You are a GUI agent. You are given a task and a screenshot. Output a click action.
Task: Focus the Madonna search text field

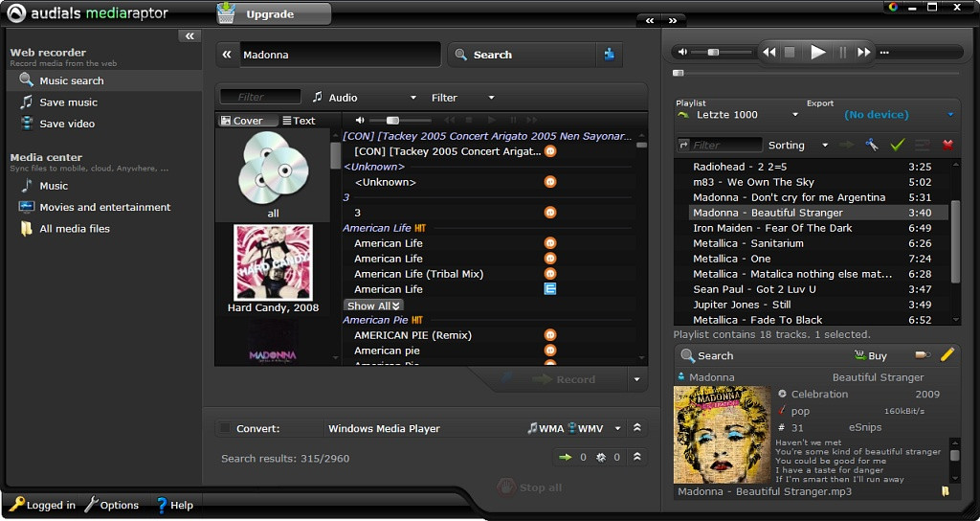click(x=340, y=55)
